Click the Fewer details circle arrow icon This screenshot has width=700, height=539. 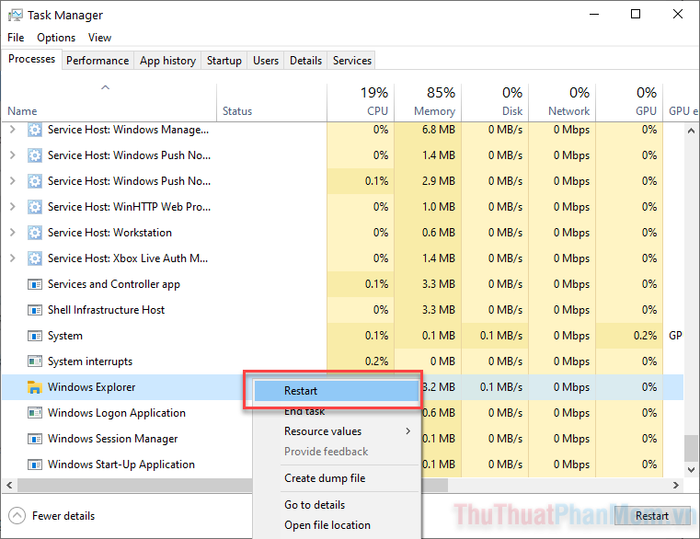pyautogui.click(x=17, y=516)
